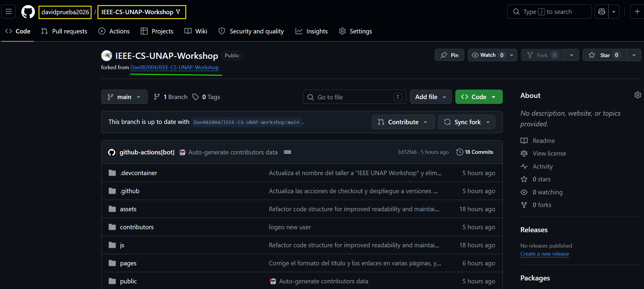The height and width of the screenshot is (289, 644).
Task: Edit About details with gear icon
Action: click(x=637, y=95)
